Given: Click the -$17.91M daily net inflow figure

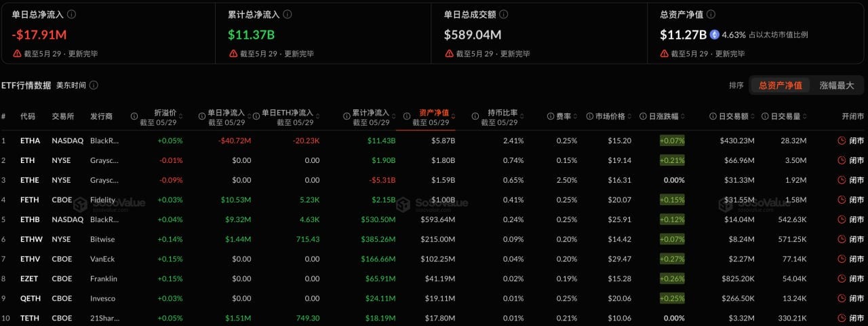Looking at the screenshot, I should [x=39, y=34].
